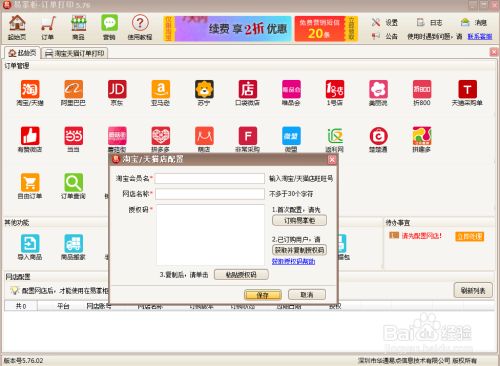Open the 导入商品 icon
500x366 pixels.
click(30, 247)
